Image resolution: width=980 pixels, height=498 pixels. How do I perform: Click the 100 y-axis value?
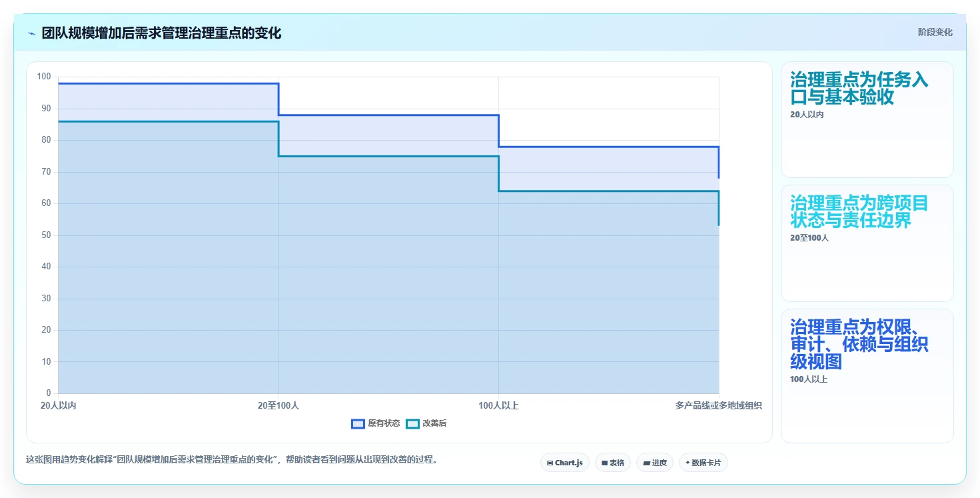point(44,77)
